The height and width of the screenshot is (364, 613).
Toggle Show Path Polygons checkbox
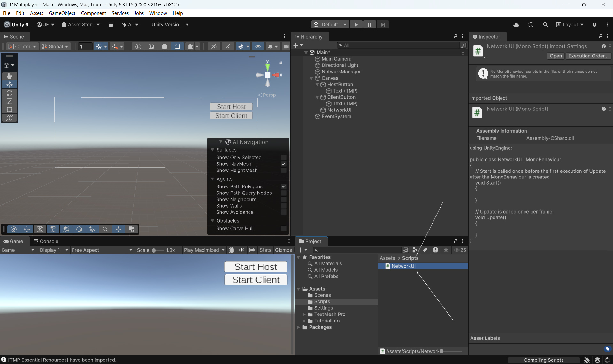point(283,186)
